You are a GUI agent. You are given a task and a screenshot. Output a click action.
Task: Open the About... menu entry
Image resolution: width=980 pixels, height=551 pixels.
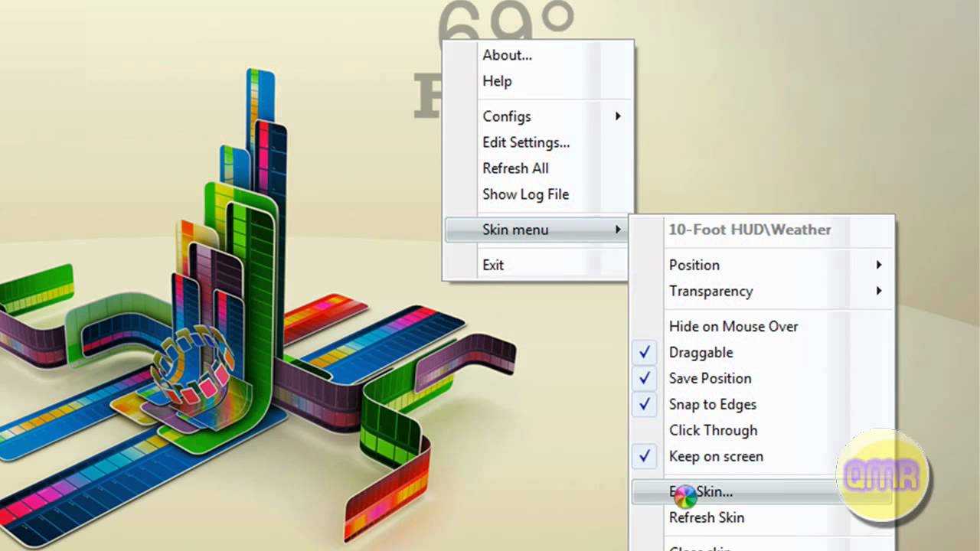(538, 55)
